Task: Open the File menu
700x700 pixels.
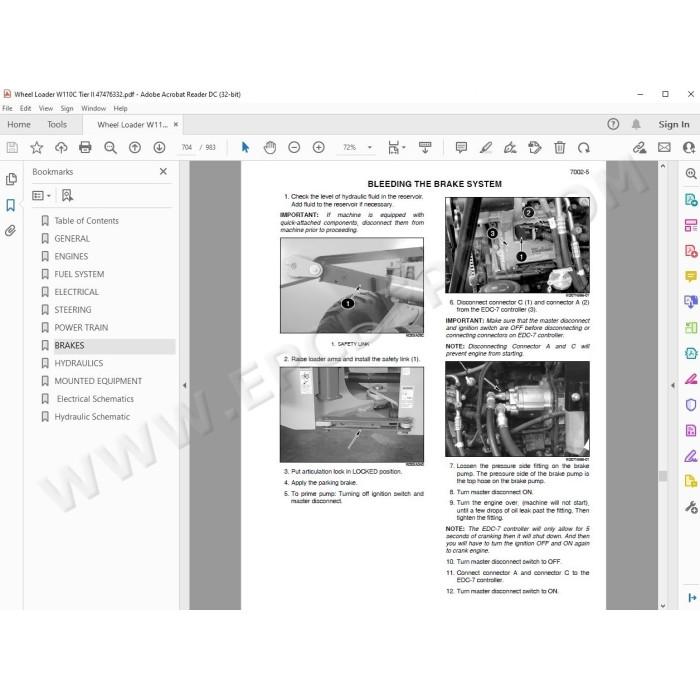Action: point(8,108)
